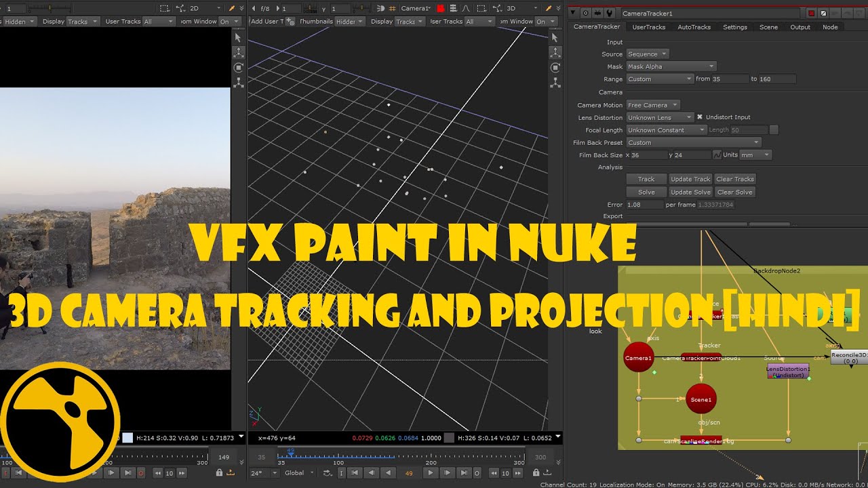The image size is (868, 488).
Task: Click the Update Solve button
Action: (690, 192)
